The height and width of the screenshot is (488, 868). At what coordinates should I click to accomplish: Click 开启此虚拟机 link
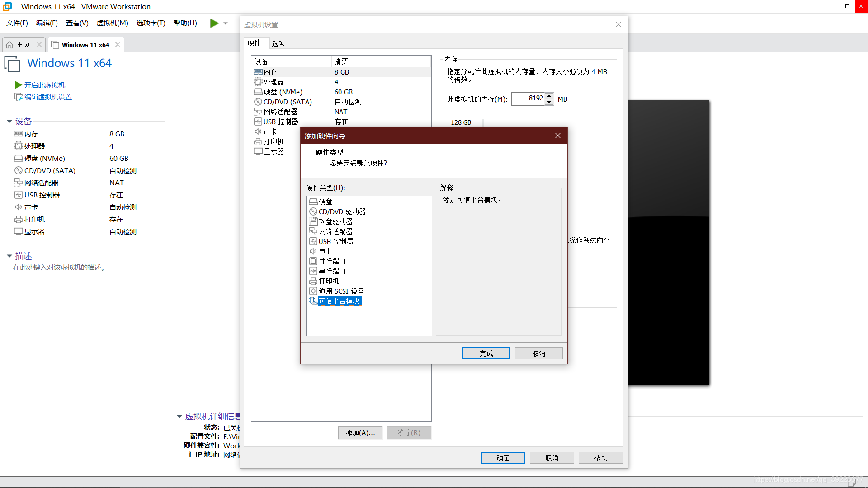[45, 85]
